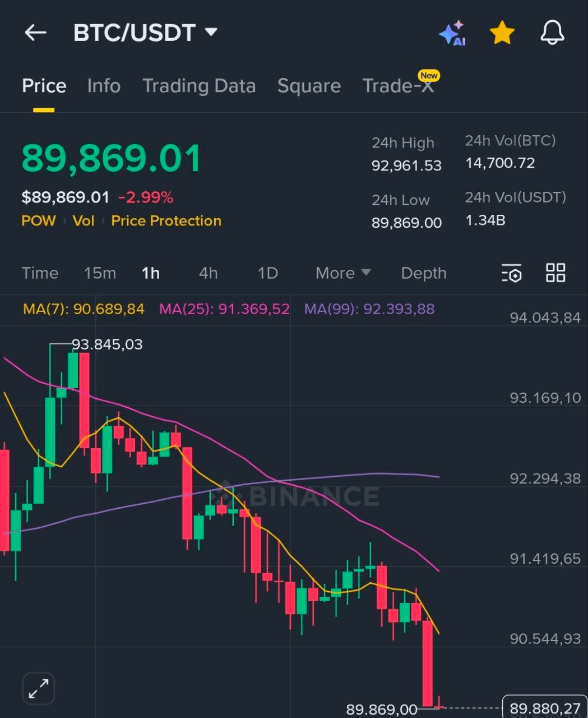Open the Trading Data tab
Viewport: 588px width, 718px height.
coord(199,86)
